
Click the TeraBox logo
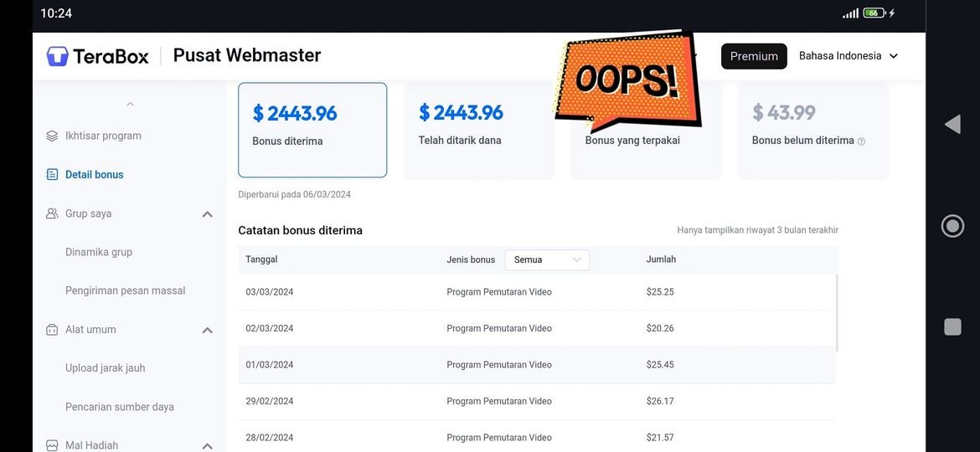(97, 56)
